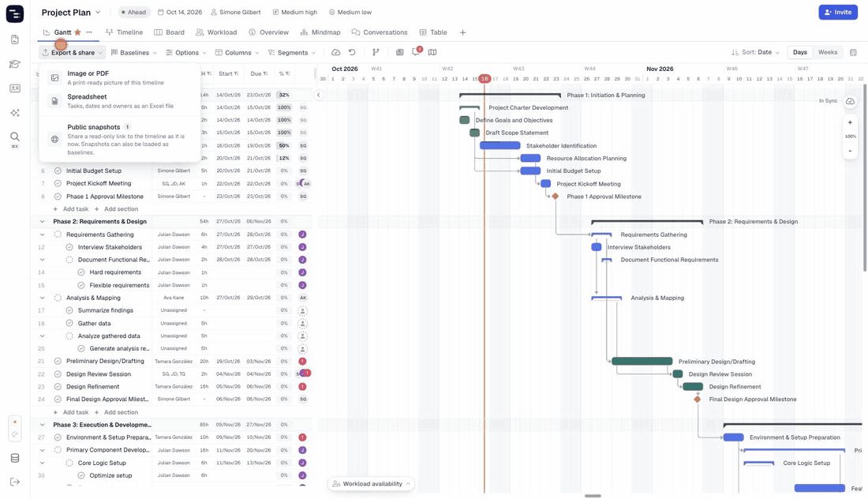
Task: Click the app logo in the sidebar
Action: pyautogui.click(x=15, y=13)
